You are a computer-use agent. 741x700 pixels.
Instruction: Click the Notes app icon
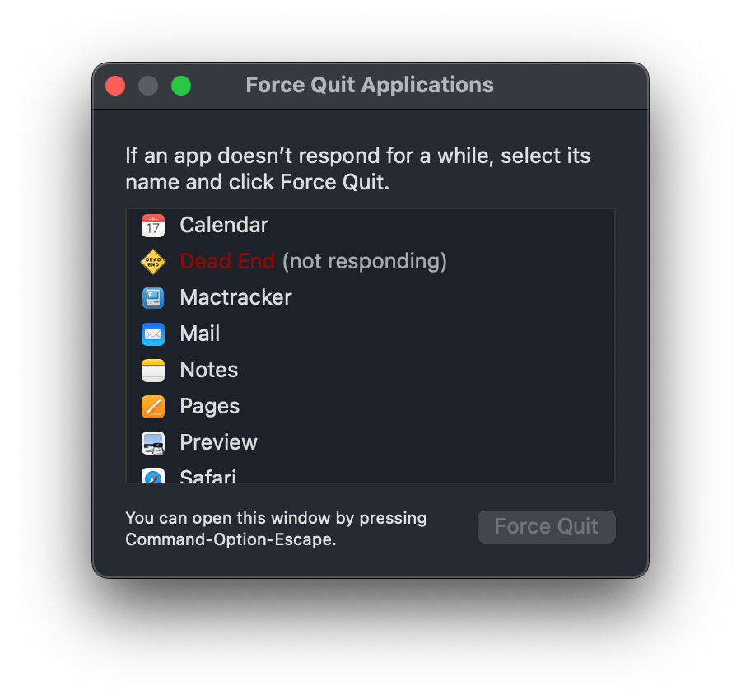click(153, 370)
